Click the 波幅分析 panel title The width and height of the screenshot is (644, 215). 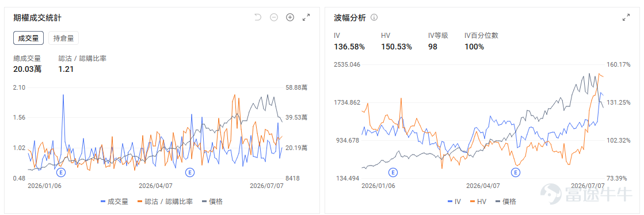(x=349, y=18)
